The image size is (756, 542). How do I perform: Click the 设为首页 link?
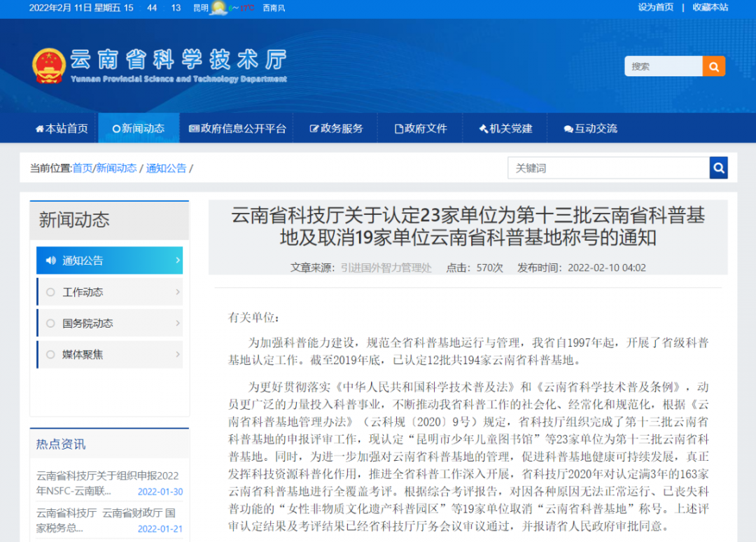(x=656, y=7)
